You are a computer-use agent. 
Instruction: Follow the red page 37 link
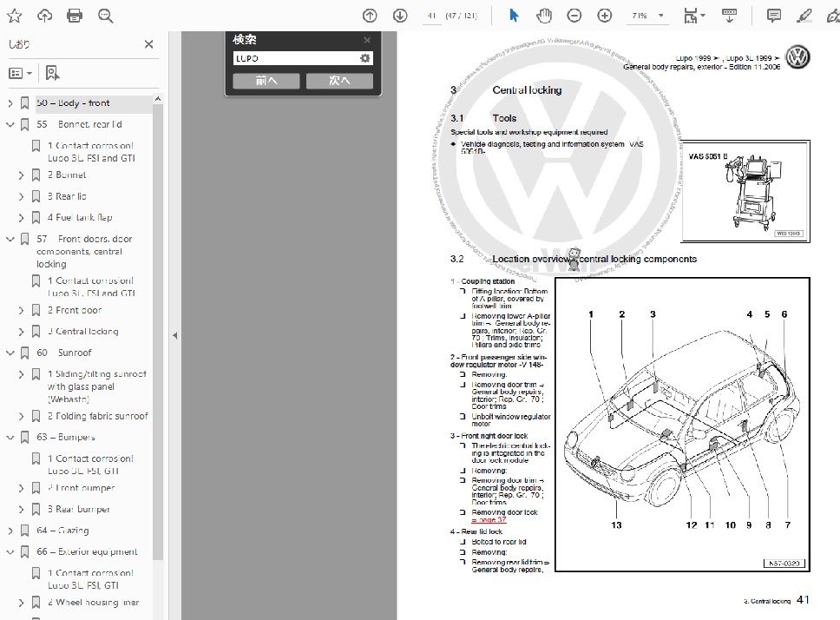click(x=489, y=520)
